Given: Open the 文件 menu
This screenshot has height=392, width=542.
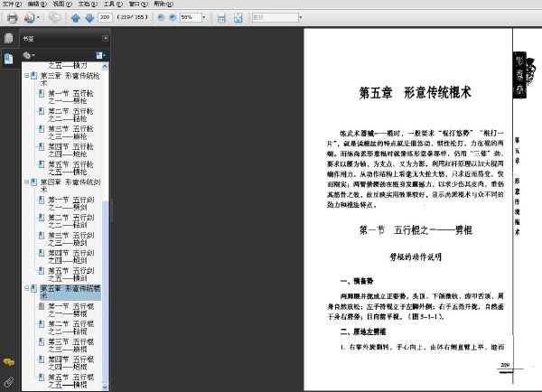Looking at the screenshot, I should pyautogui.click(x=12, y=4).
